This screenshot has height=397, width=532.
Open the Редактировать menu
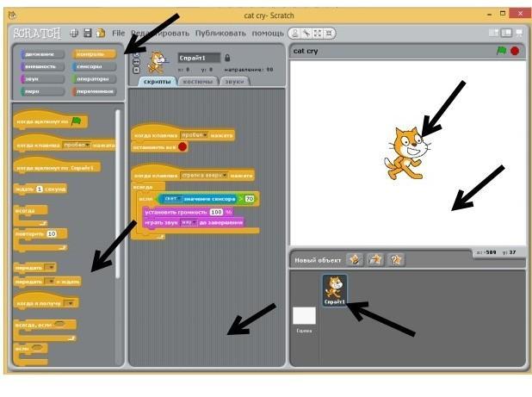tap(160, 34)
